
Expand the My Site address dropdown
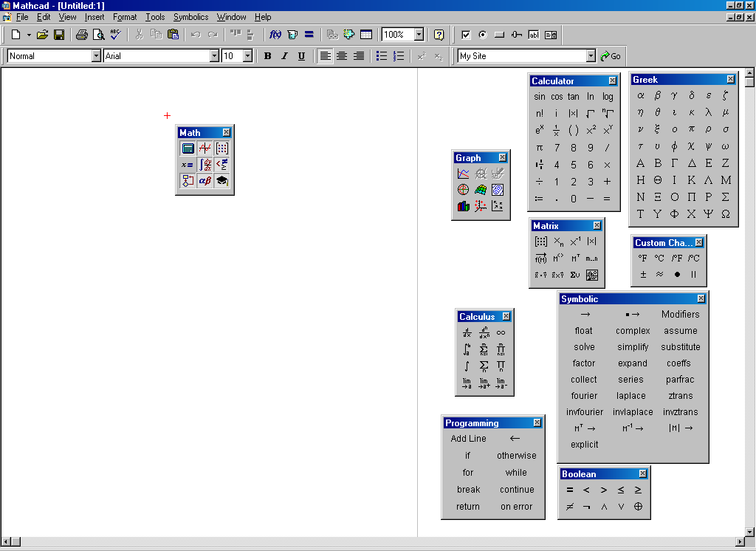[591, 56]
